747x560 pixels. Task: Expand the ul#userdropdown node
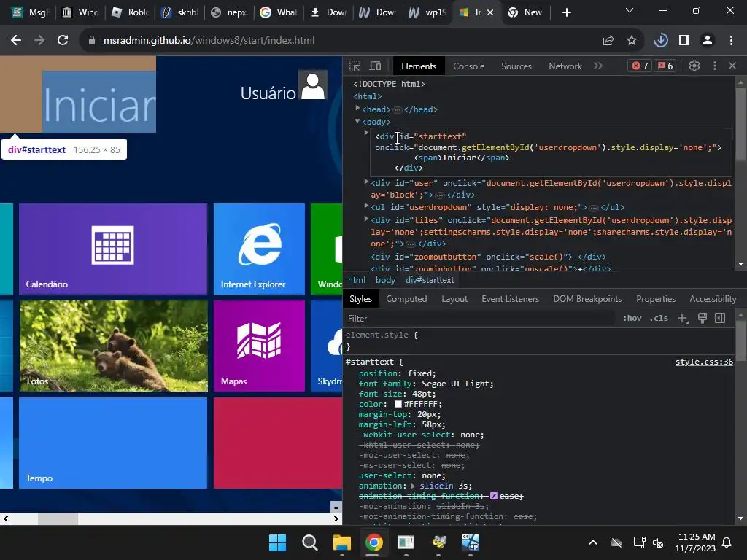pyautogui.click(x=366, y=206)
